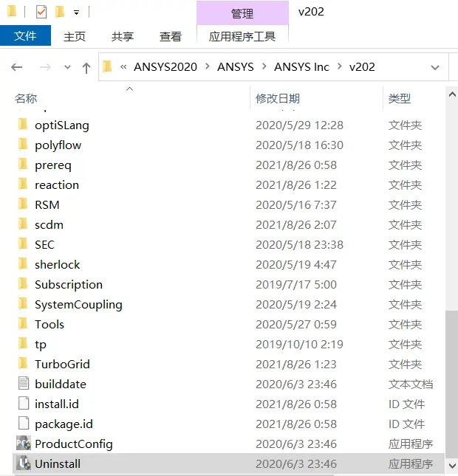Click the vertical scrollbar thumb
458x476 pixels.
pyautogui.click(x=452, y=384)
